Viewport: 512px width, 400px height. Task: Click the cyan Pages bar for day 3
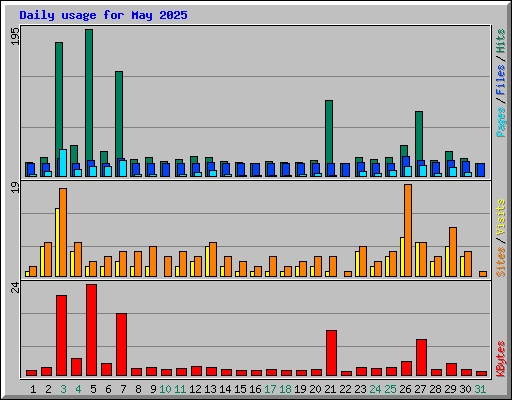pyautogui.click(x=63, y=163)
